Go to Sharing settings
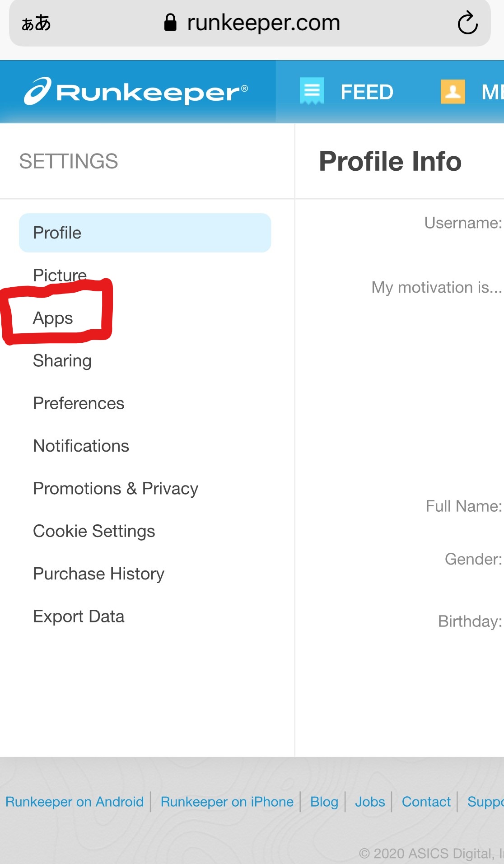Viewport: 504px width, 864px height. click(x=62, y=361)
